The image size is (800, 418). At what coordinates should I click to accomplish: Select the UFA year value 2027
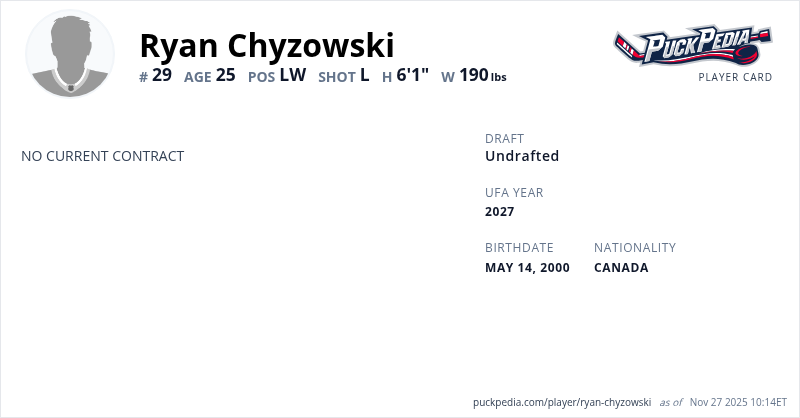(499, 211)
